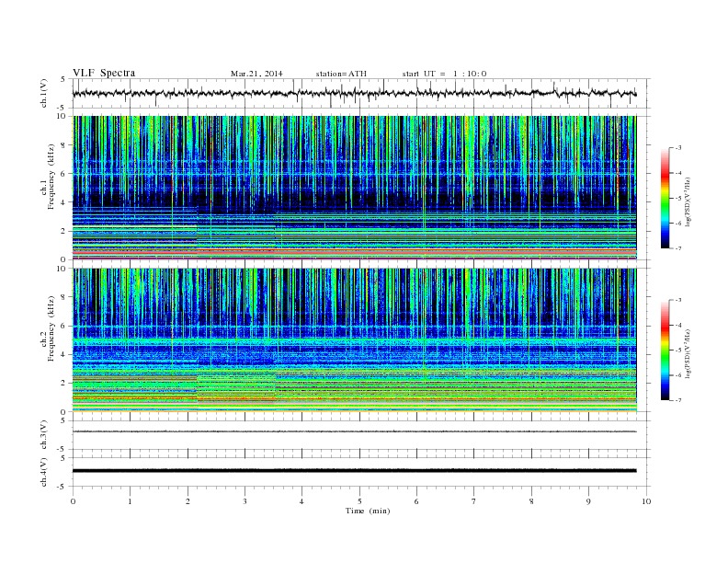Click the time axis tick label "2"

[188, 501]
